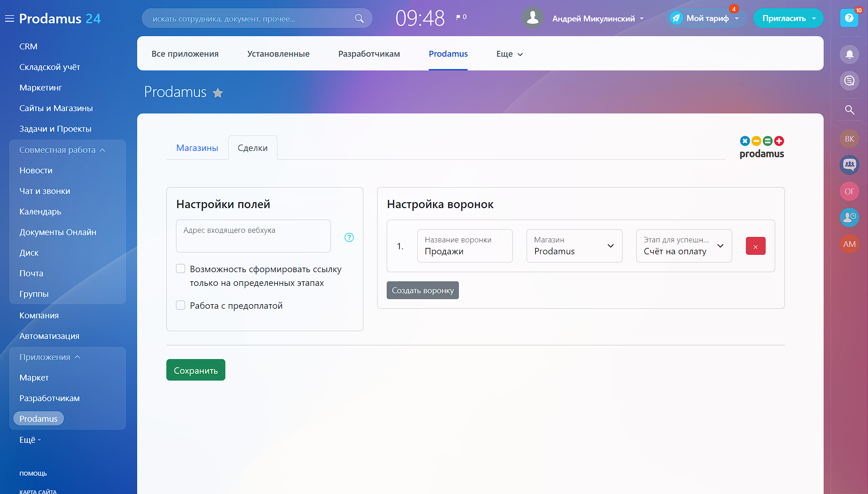This screenshot has height=494, width=868.
Task: Focus the Название воронки field with Продажи
Action: point(465,246)
